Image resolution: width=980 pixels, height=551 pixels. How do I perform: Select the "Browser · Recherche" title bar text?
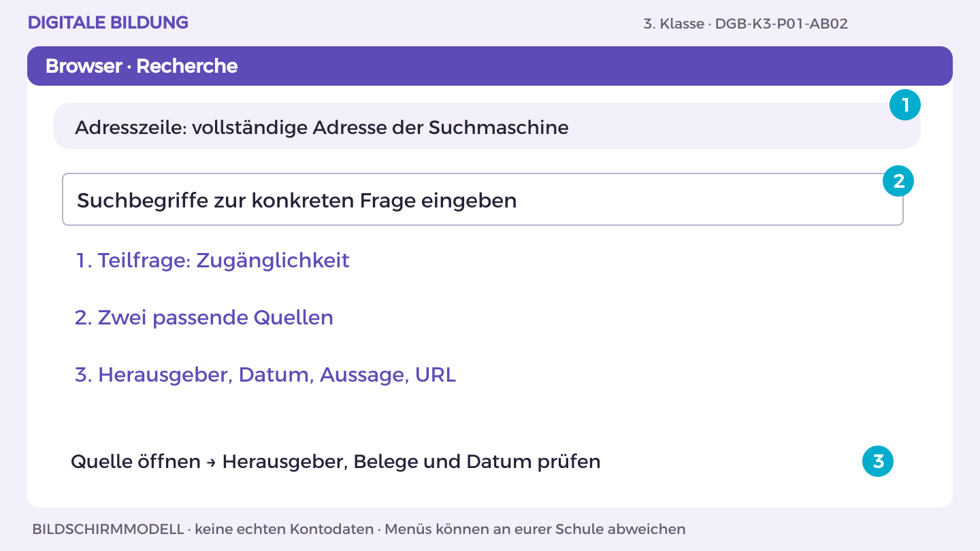click(142, 66)
